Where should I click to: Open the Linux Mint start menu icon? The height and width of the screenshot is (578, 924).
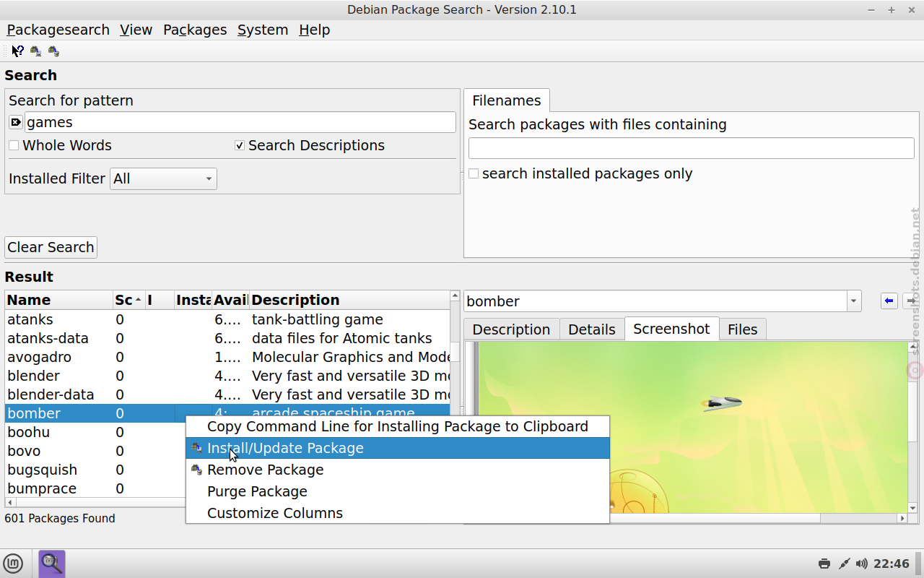coord(13,564)
